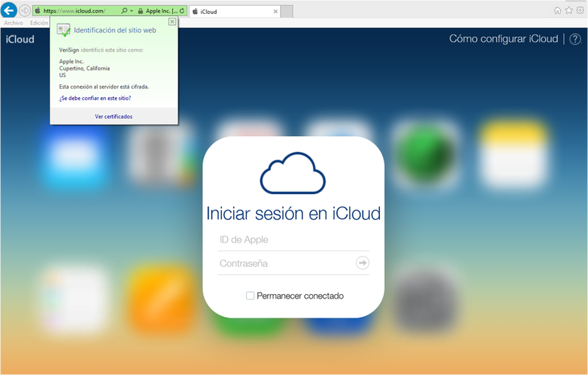588x375 pixels.
Task: Click the address bar search magnifier icon
Action: click(124, 11)
